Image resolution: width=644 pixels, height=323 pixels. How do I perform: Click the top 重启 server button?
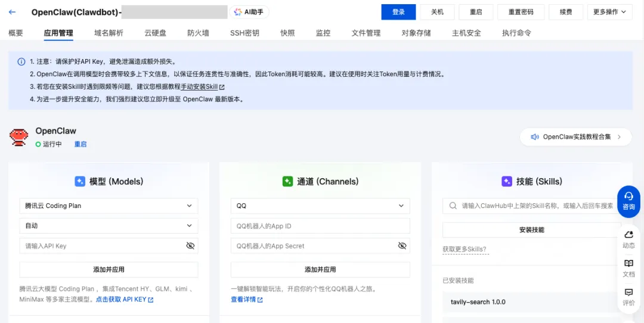(x=476, y=12)
